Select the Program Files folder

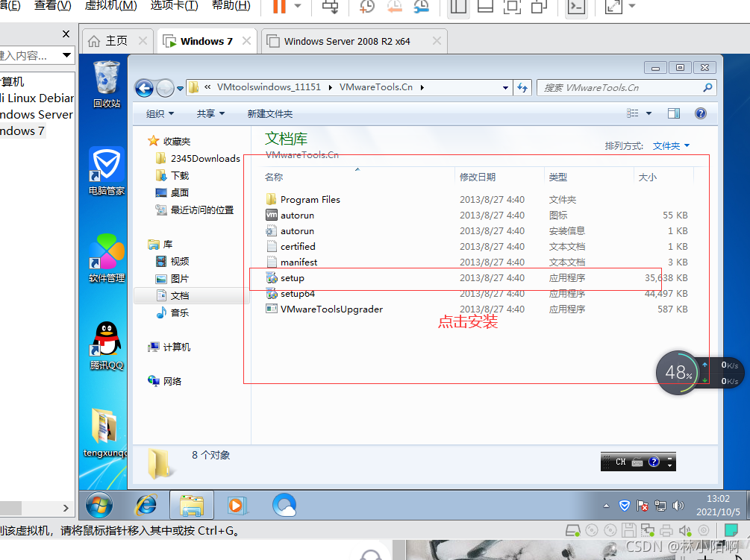coord(478,200)
